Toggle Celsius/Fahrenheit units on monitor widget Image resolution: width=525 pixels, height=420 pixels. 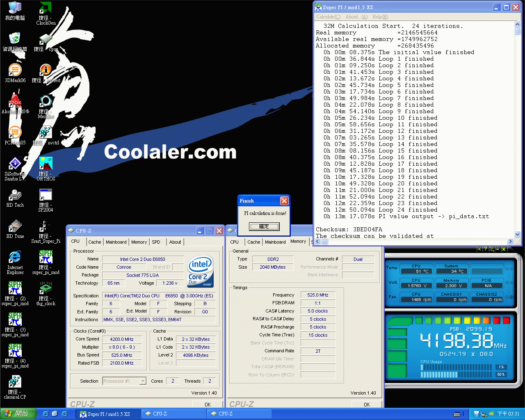click(x=491, y=249)
